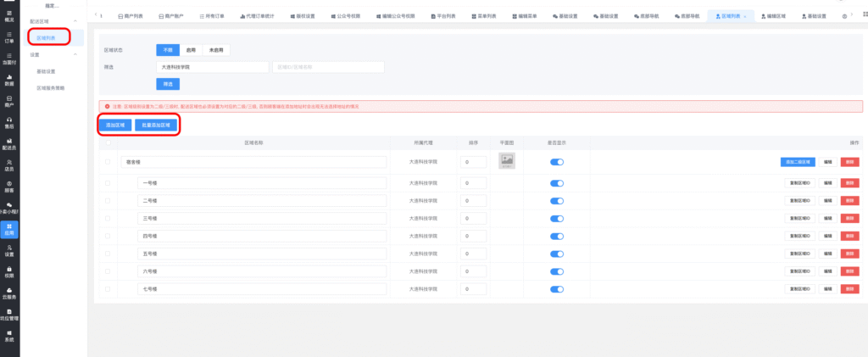Delete the 七号楼 row
This screenshot has height=357, width=868.
click(849, 289)
